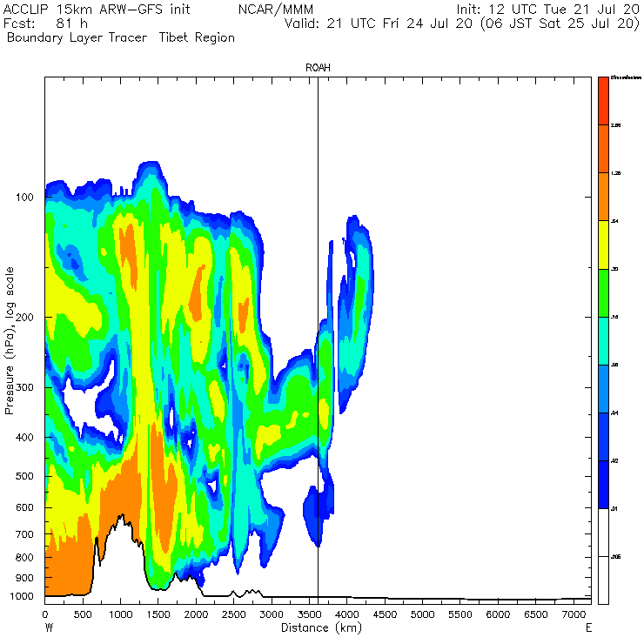
Task: Click the 1000 hPa pressure axis label
Action: click(x=22, y=596)
